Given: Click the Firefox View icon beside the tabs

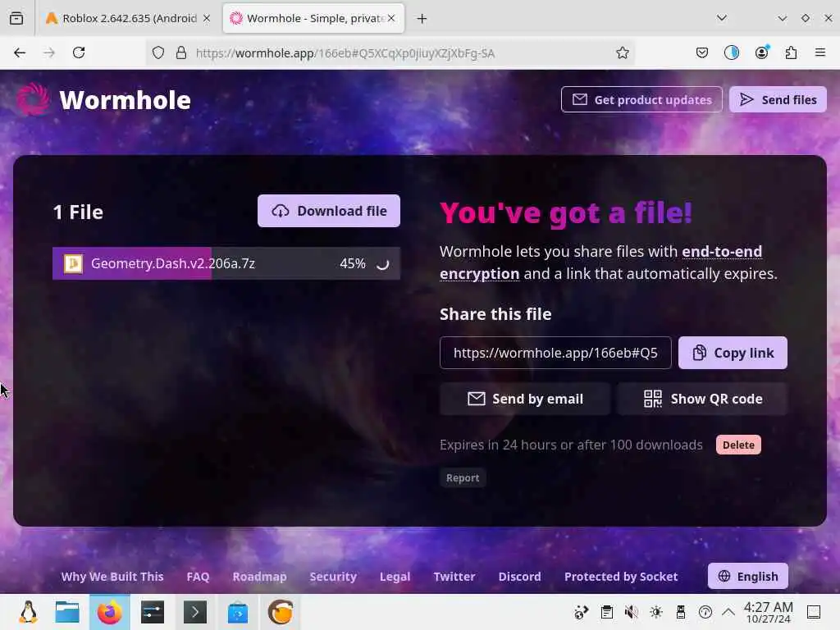Looking at the screenshot, I should (x=16, y=18).
